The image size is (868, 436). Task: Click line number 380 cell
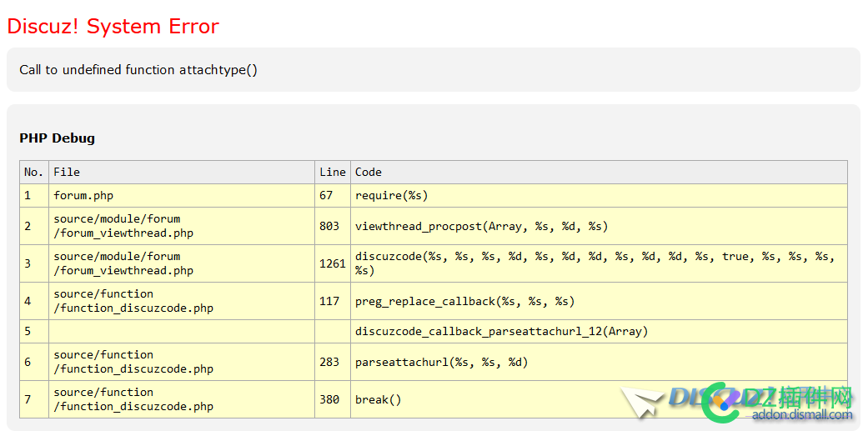(329, 400)
